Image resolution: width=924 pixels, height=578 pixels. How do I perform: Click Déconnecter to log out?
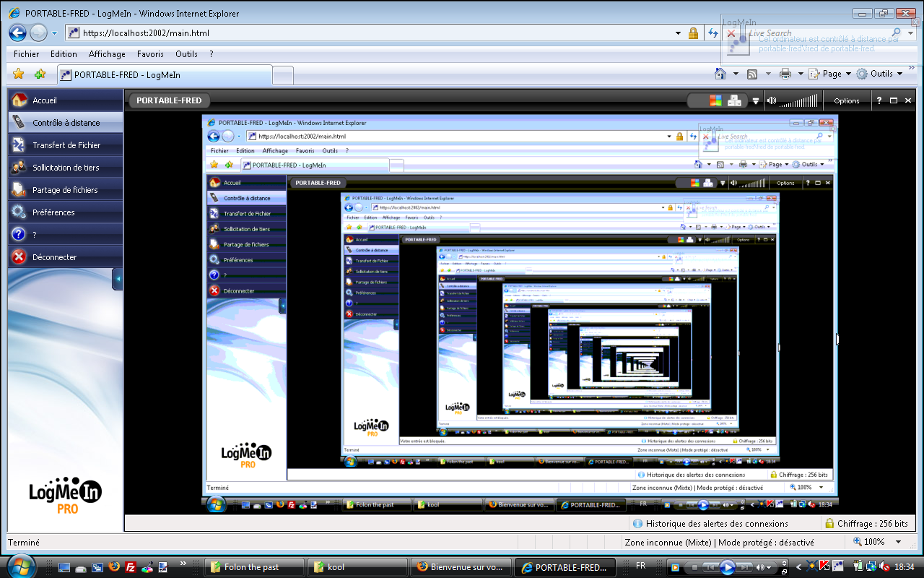coord(66,256)
